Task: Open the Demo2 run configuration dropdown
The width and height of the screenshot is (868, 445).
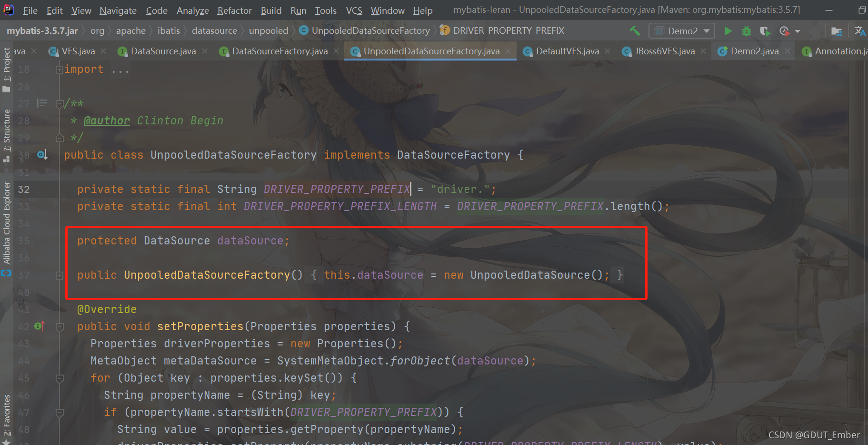Action: click(x=682, y=31)
